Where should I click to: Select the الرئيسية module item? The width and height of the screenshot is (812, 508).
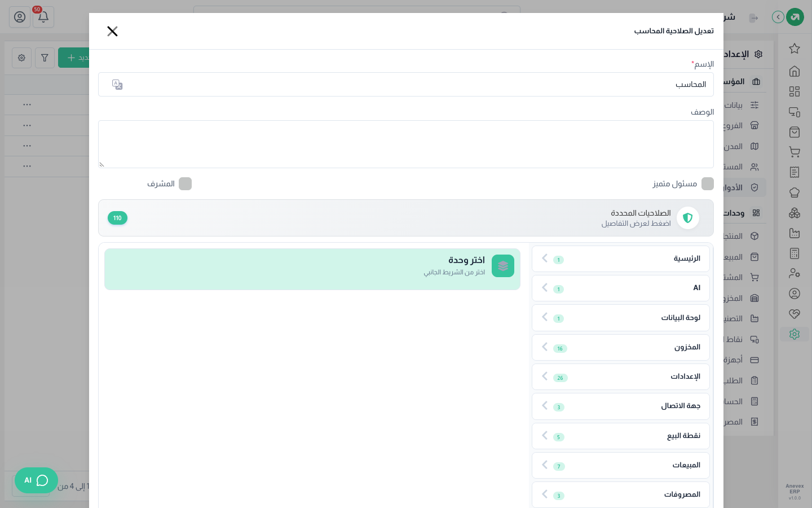click(621, 259)
